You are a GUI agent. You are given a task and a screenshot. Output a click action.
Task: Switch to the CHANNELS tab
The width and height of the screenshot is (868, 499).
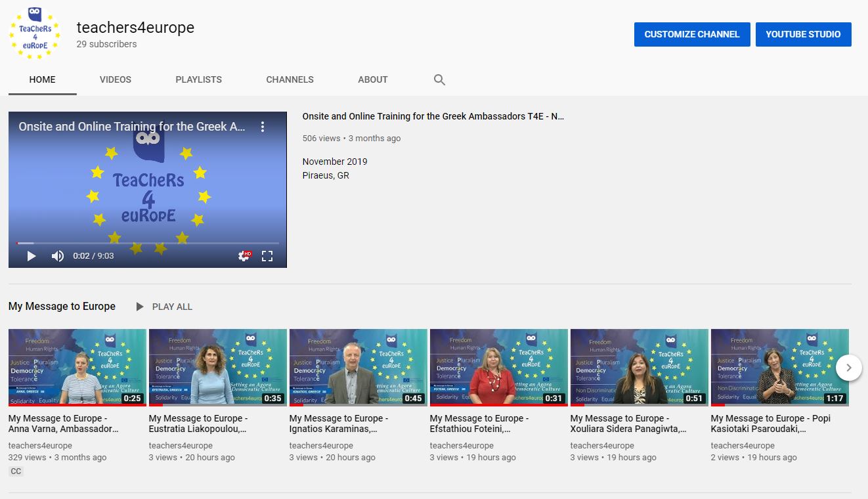coord(290,79)
